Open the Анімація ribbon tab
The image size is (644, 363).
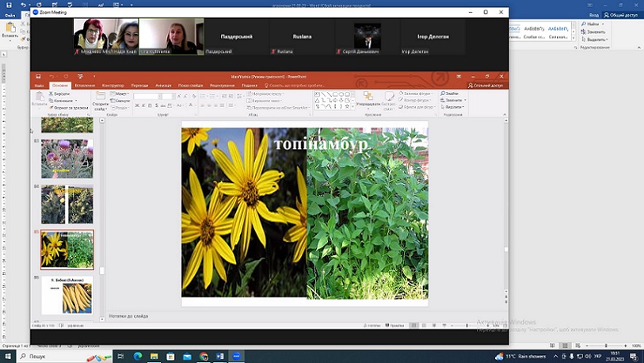coord(163,86)
